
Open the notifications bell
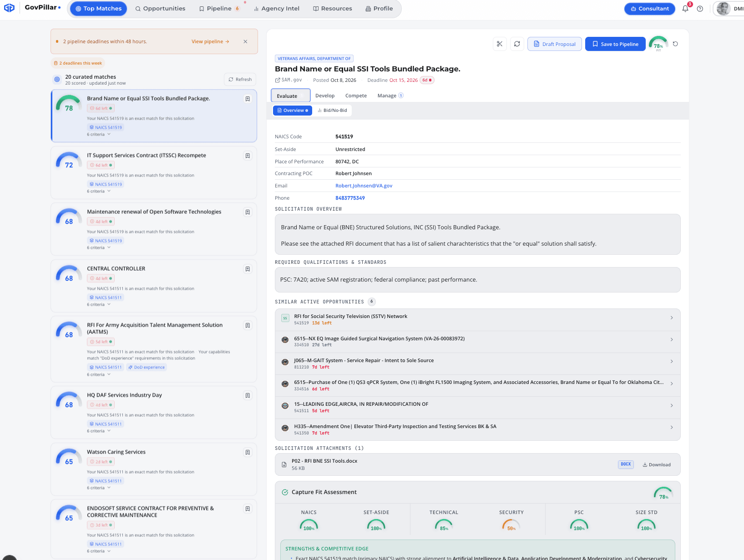pos(685,9)
